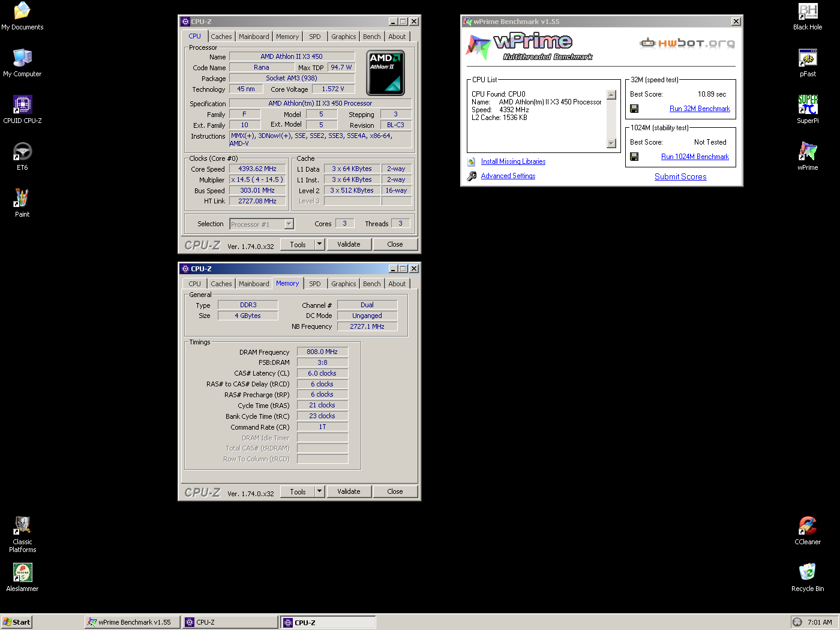Click Close button in bottom CPU-Z window

pos(395,491)
